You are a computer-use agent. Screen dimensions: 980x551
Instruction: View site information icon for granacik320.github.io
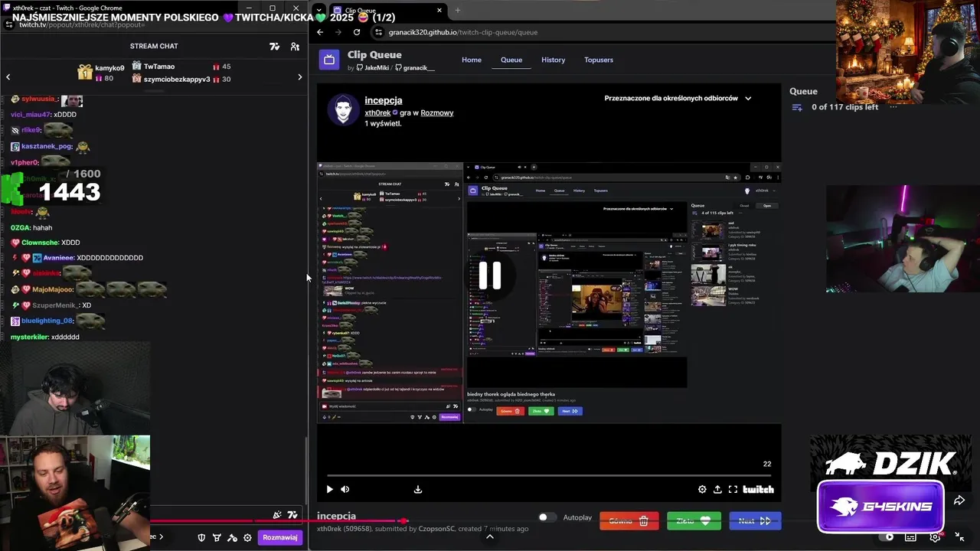378,32
